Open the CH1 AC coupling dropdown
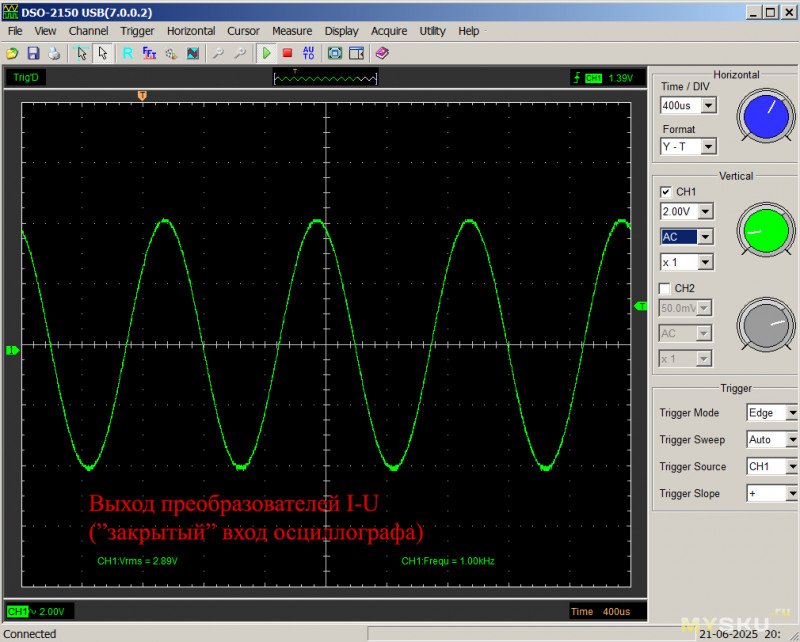800x642 pixels. (x=706, y=237)
